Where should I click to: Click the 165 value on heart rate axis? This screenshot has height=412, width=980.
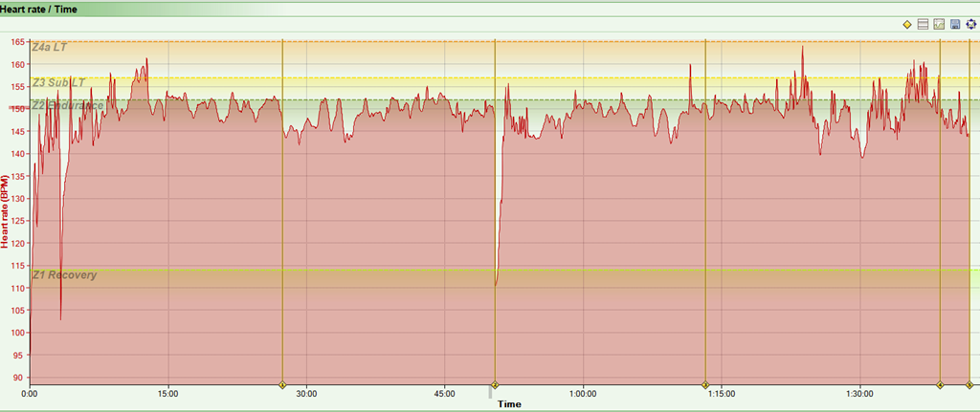[17, 42]
